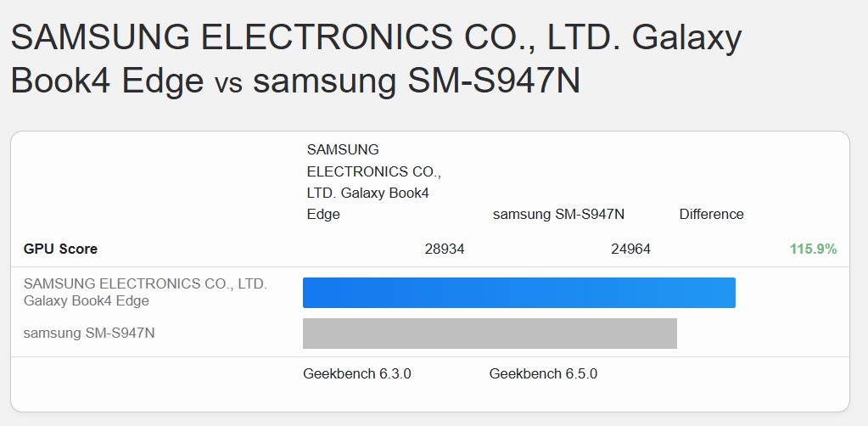
Task: Click "Book4 Edge" in the large page title
Action: point(107,81)
